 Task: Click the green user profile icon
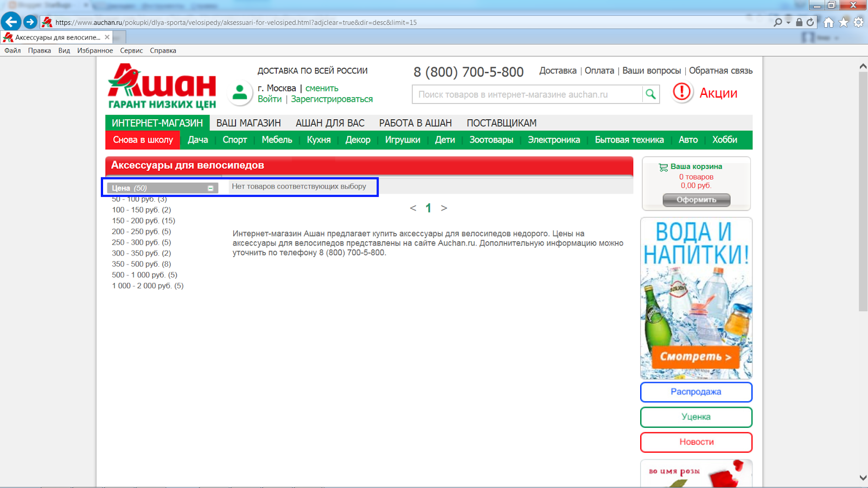[240, 93]
